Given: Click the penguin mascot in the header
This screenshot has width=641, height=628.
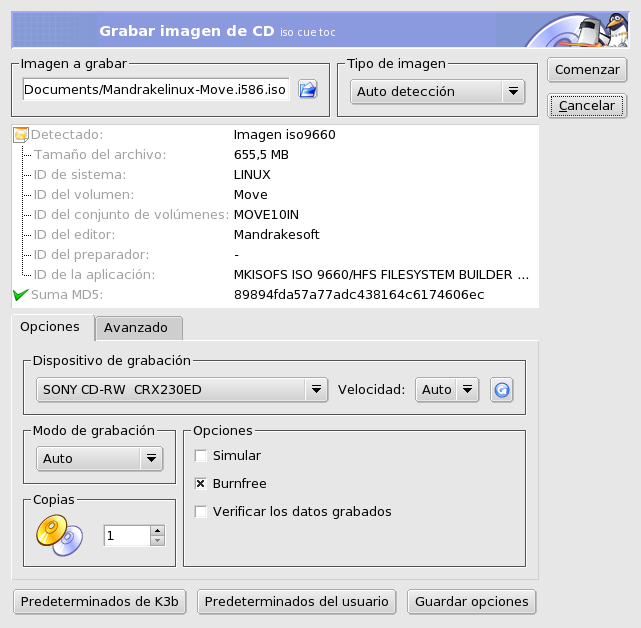Looking at the screenshot, I should [x=616, y=29].
